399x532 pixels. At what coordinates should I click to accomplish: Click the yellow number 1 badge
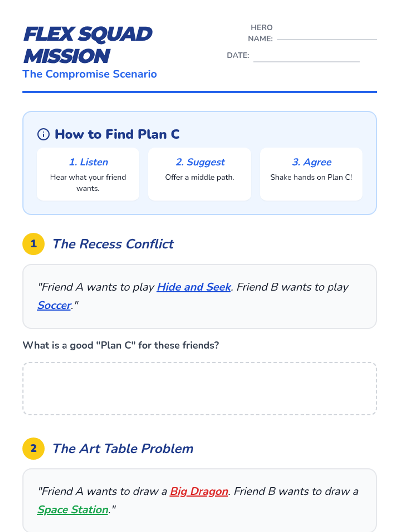33,244
